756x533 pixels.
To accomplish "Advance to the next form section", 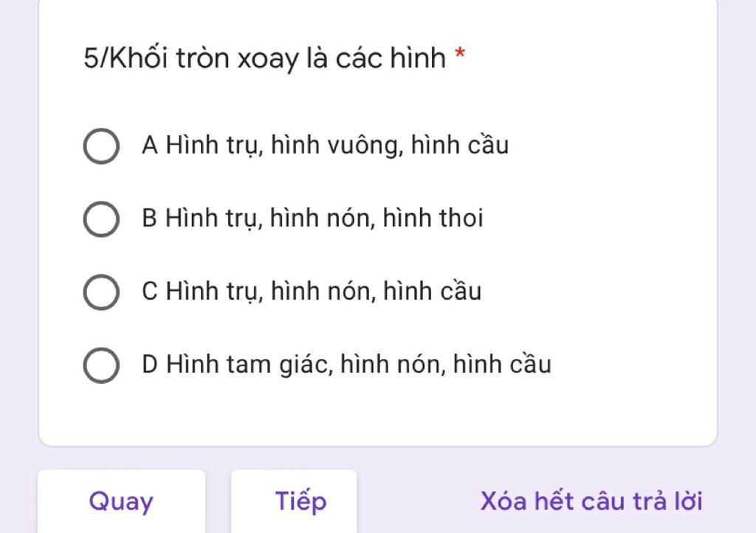I will (301, 501).
